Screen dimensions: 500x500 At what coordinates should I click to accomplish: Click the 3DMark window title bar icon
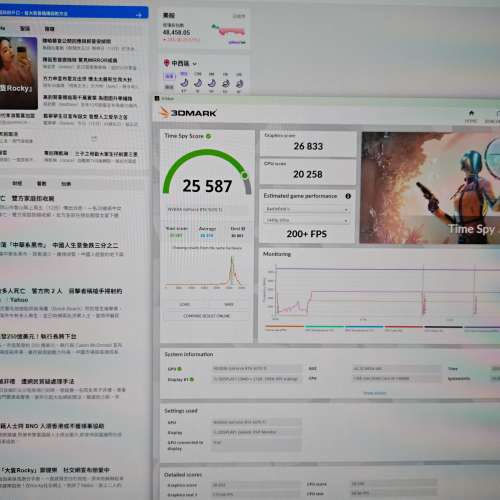pos(157,98)
